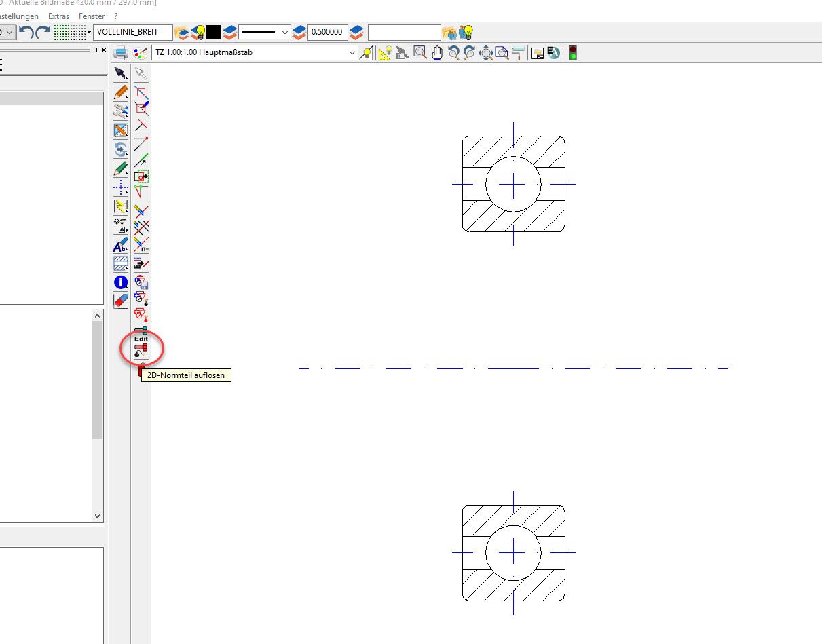Activate the pan hand tool
This screenshot has height=644, width=822.
click(437, 53)
